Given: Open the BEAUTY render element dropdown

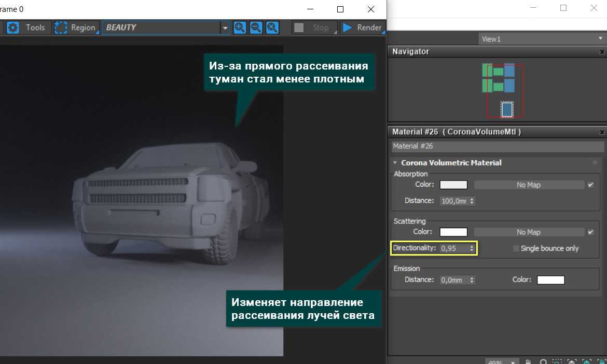Looking at the screenshot, I should coord(225,28).
